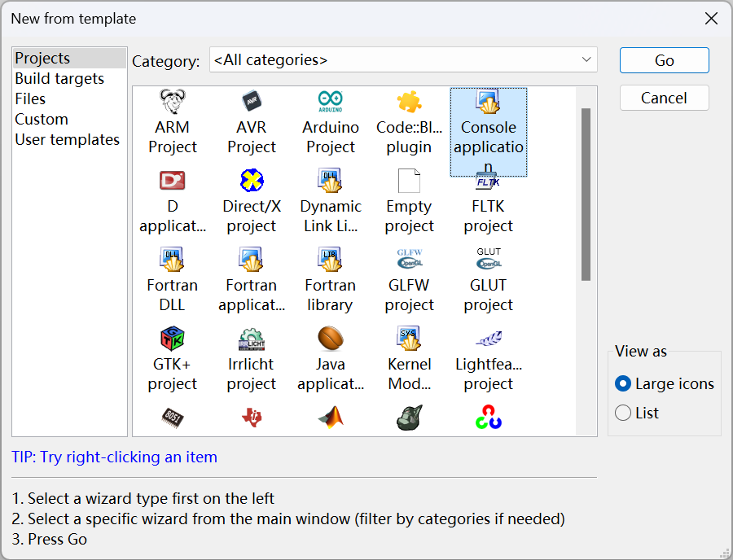Select the Console application template

(x=489, y=132)
